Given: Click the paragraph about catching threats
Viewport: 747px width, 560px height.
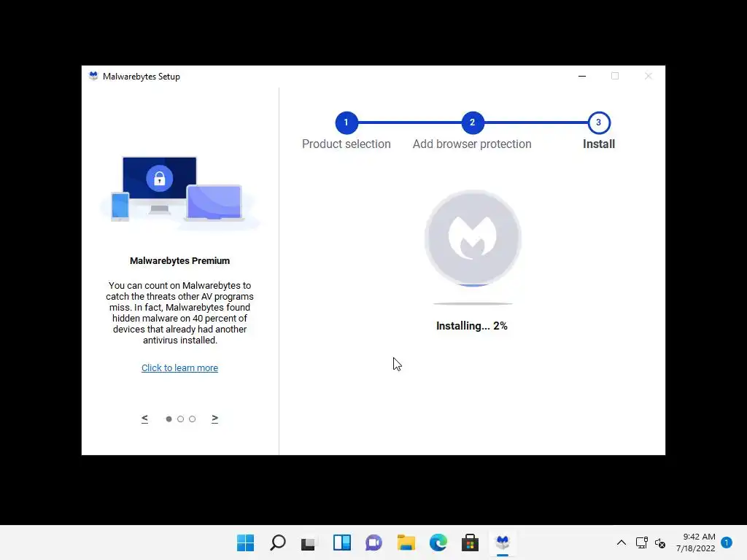Looking at the screenshot, I should pyautogui.click(x=179, y=313).
